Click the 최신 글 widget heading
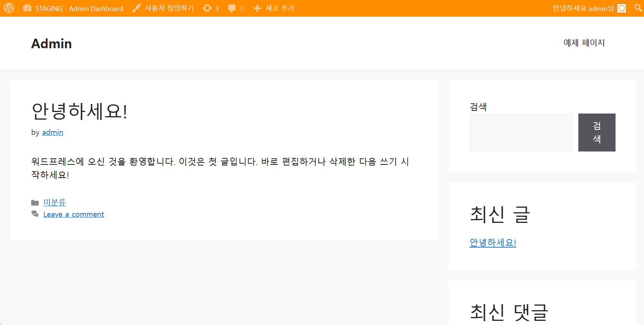This screenshot has width=644, height=325. coord(500,214)
